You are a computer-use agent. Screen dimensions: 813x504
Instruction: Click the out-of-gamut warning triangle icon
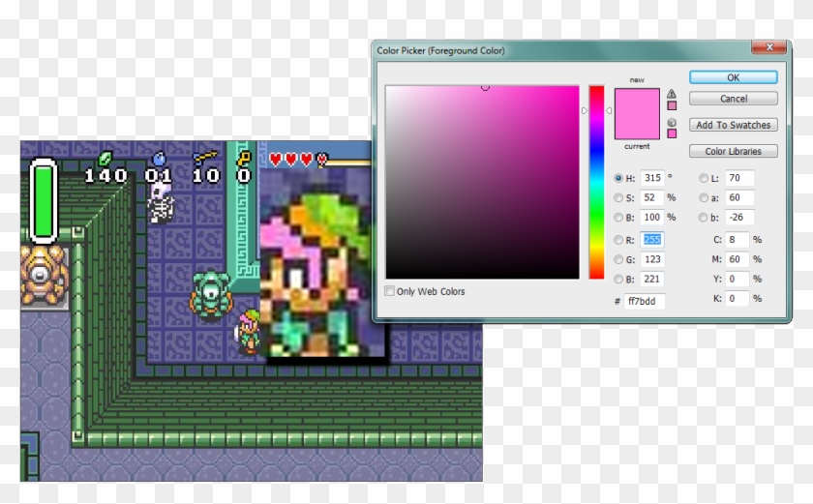click(x=672, y=94)
